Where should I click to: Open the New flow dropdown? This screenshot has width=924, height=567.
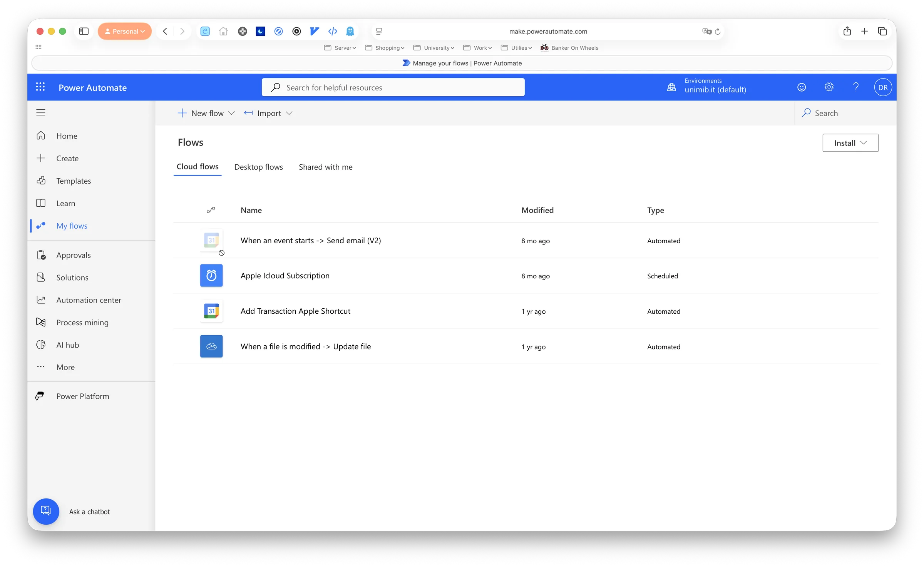click(x=206, y=113)
